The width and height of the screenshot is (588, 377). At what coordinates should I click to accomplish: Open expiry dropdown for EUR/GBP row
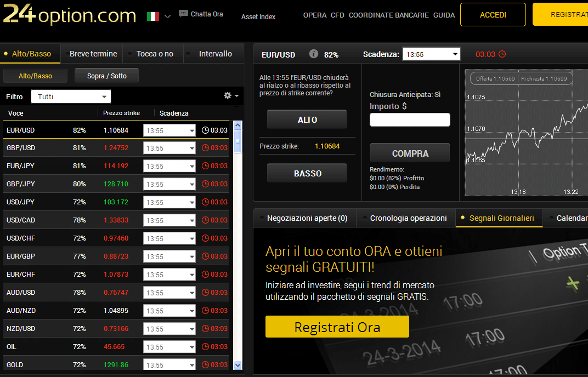(169, 256)
